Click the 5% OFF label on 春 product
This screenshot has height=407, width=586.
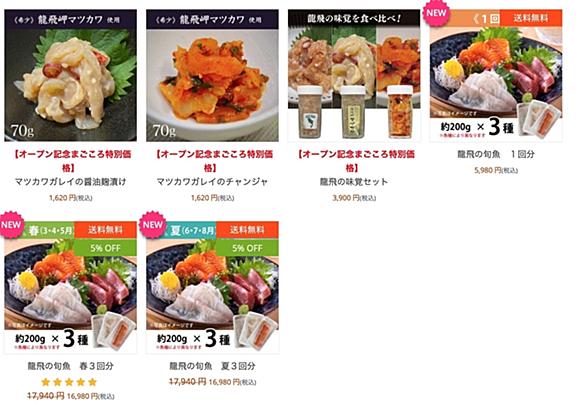click(105, 248)
